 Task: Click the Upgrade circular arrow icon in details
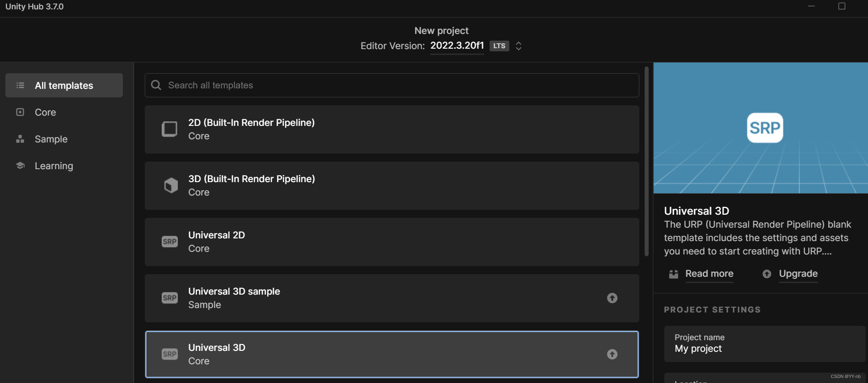767,274
